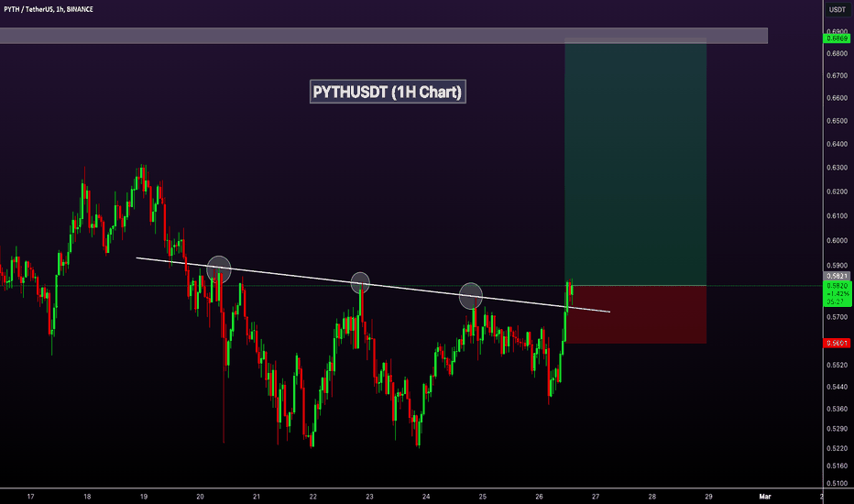Image resolution: width=854 pixels, height=504 pixels.
Task: Click date 28 on the time axis
Action: tap(651, 497)
